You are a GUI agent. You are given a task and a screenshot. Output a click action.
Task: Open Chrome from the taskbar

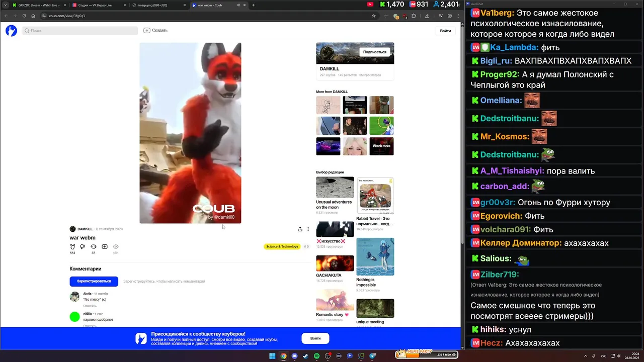pyautogui.click(x=283, y=356)
